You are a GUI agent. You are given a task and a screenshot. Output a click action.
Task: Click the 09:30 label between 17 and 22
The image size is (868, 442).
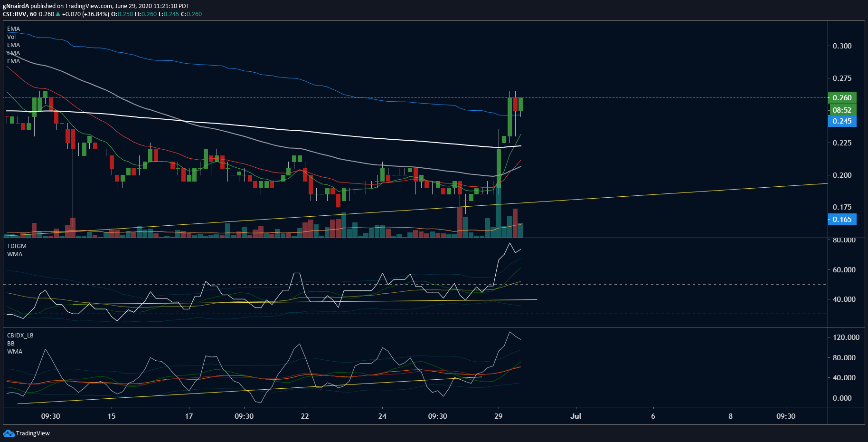point(244,416)
